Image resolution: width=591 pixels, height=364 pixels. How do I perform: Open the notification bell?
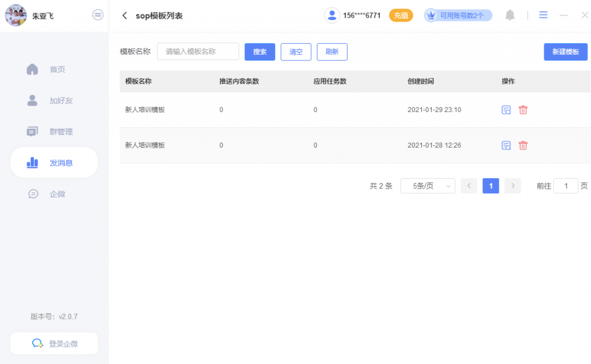tap(510, 16)
